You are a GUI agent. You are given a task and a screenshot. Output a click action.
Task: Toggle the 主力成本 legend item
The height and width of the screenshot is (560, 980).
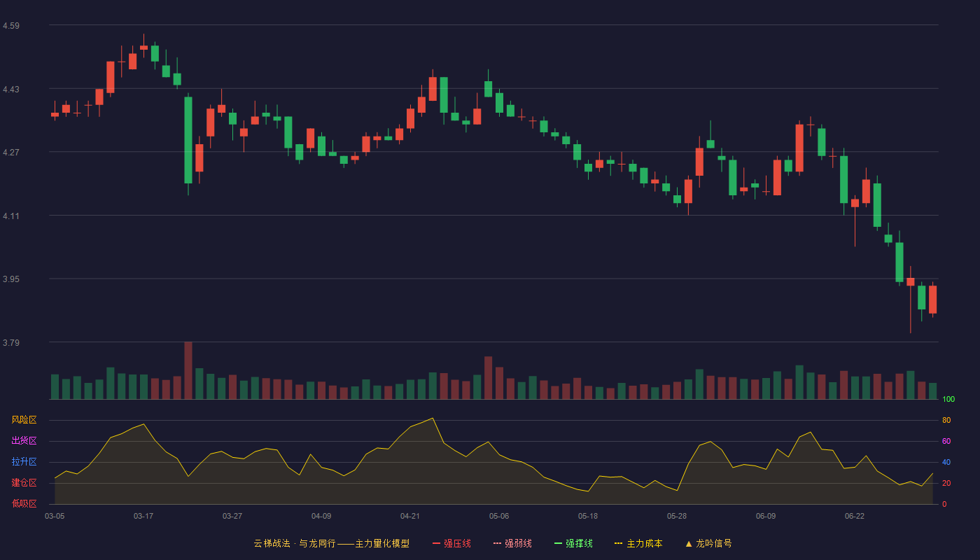point(638,543)
